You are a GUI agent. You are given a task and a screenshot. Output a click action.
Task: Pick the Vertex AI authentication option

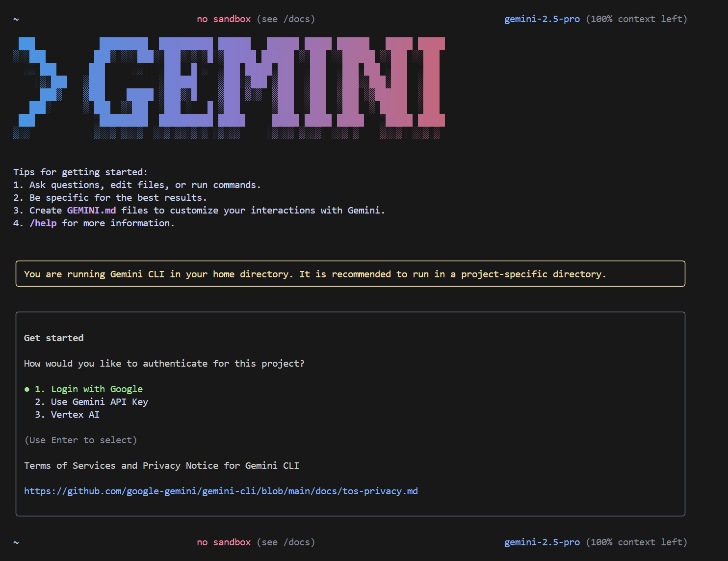coord(67,415)
